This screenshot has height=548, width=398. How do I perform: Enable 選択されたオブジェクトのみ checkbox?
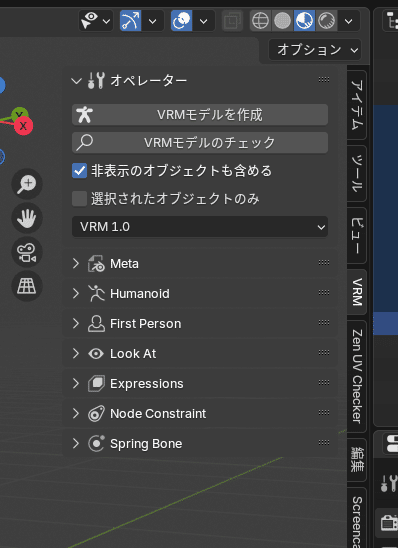79,199
